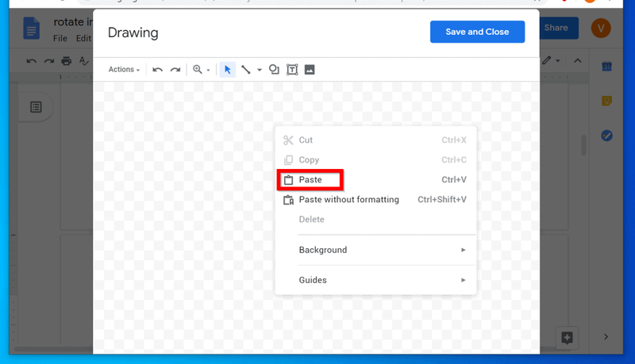
Task: Expand the Line tool type dropdown
Action: 260,70
